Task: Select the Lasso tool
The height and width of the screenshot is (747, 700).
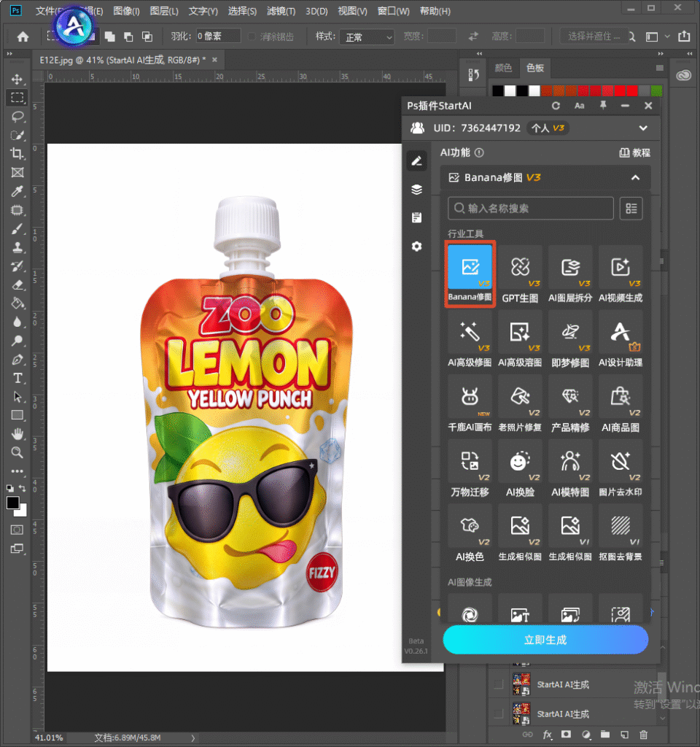Action: 17,117
